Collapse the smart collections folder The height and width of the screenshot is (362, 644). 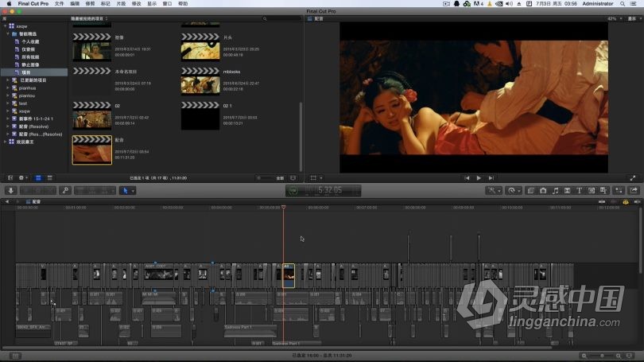[8, 33]
